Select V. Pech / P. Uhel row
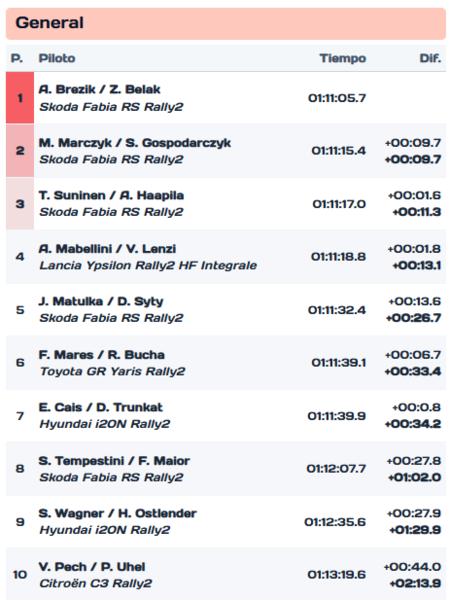Image resolution: width=450 pixels, height=600 pixels. click(x=226, y=575)
